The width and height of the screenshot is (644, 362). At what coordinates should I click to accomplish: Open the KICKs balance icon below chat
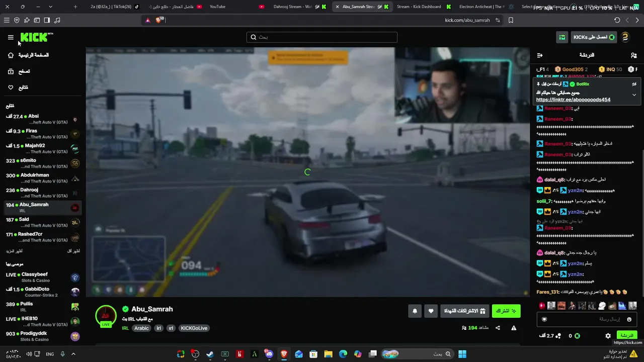577,336
